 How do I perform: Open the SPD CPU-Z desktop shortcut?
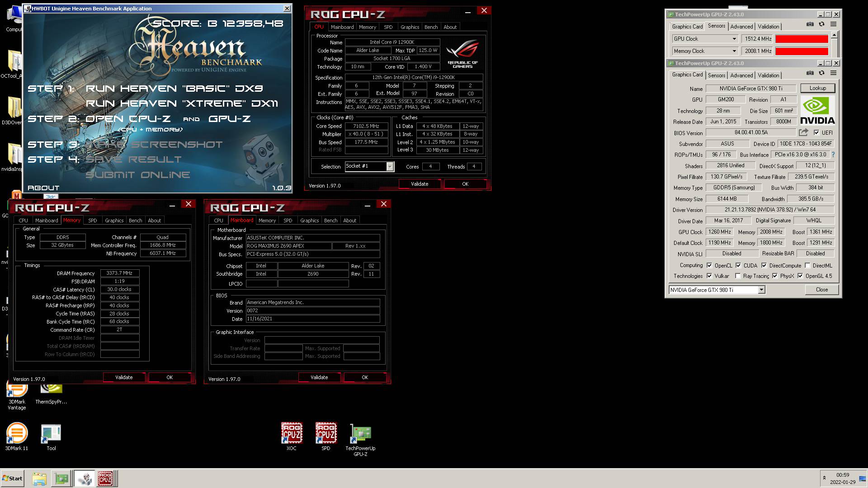326,436
